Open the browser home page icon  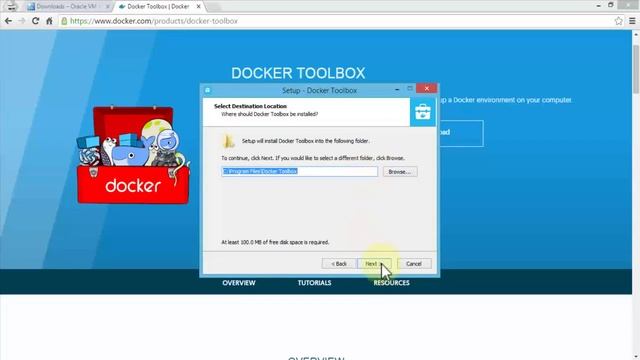(49, 21)
